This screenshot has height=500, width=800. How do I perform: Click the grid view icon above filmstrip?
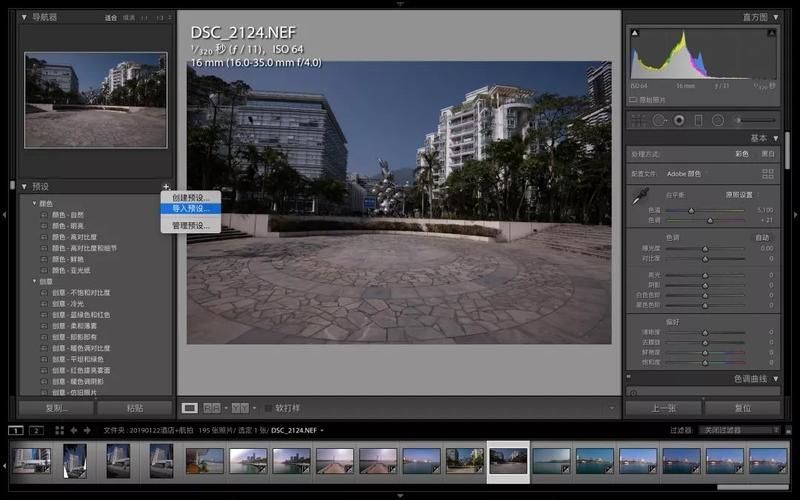[x=60, y=431]
